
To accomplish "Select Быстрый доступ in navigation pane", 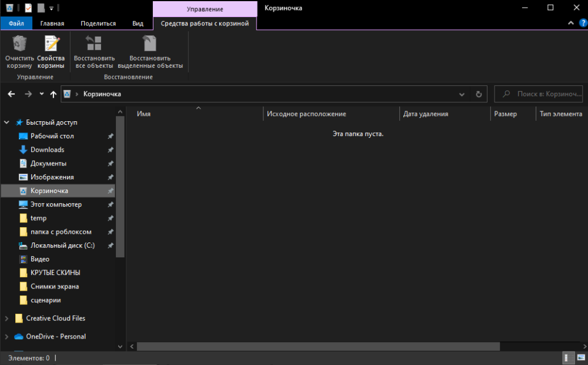I will point(51,122).
